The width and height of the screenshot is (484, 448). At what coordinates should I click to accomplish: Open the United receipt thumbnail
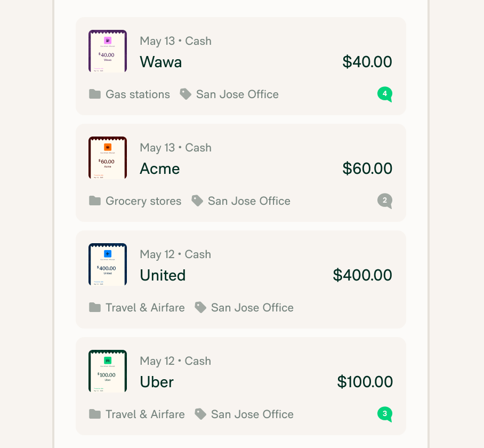click(108, 265)
